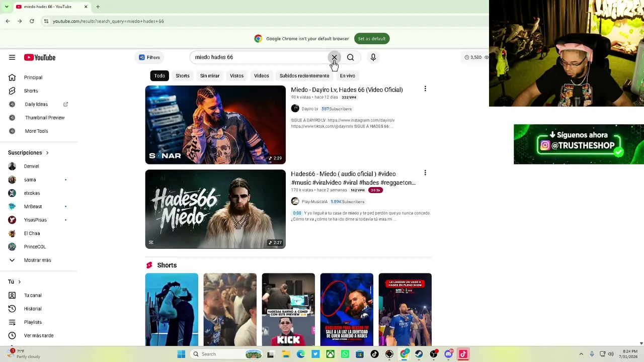Image resolution: width=644 pixels, height=362 pixels.
Task: Click the Dayiro Lv channel avatar
Action: tap(295, 109)
